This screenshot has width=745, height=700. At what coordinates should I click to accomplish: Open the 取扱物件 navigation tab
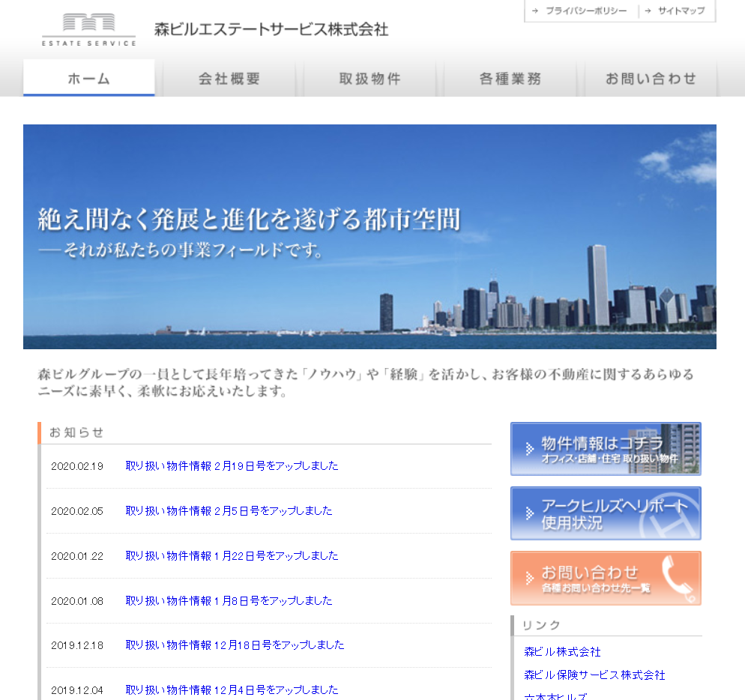(370, 78)
